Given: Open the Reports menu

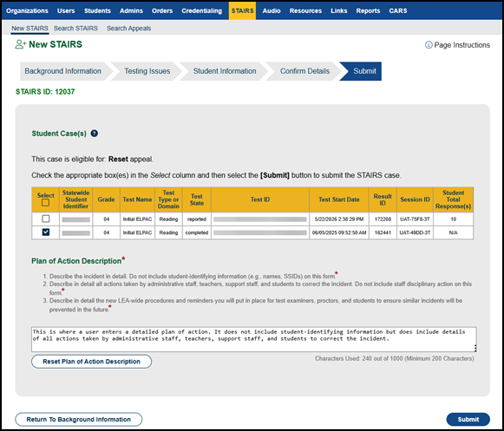Looking at the screenshot, I should tap(368, 11).
